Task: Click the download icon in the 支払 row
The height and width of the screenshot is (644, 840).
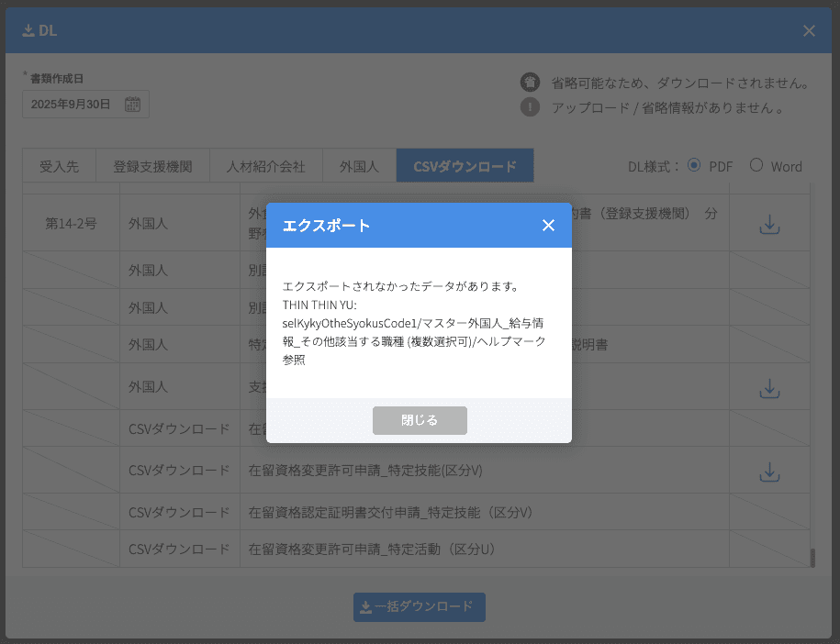Action: [x=769, y=386]
